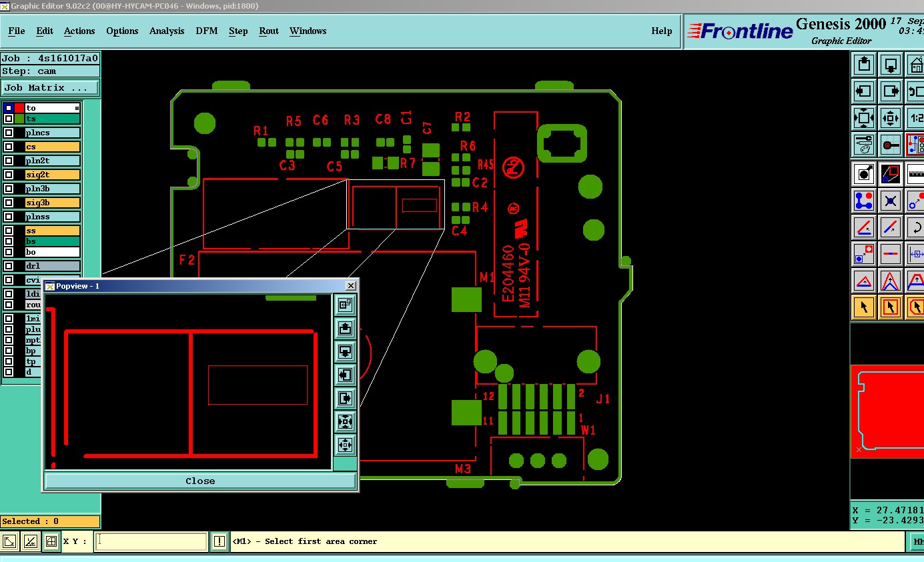Click the pan up icon in main toolbar
Screen dimensions: 924x562
(864, 65)
